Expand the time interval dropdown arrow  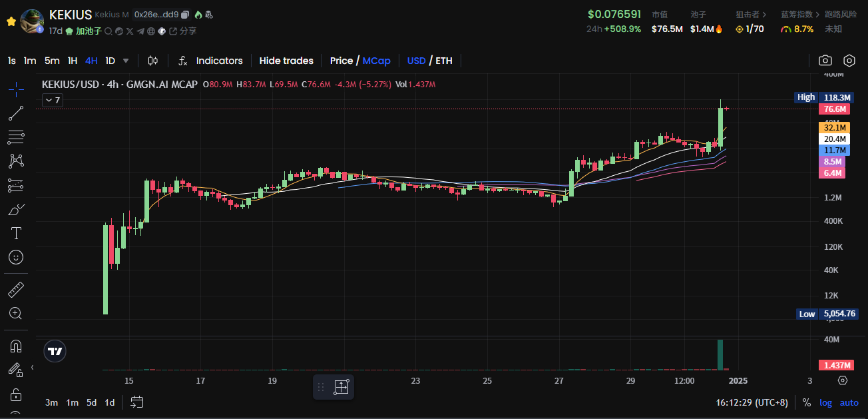[126, 61]
